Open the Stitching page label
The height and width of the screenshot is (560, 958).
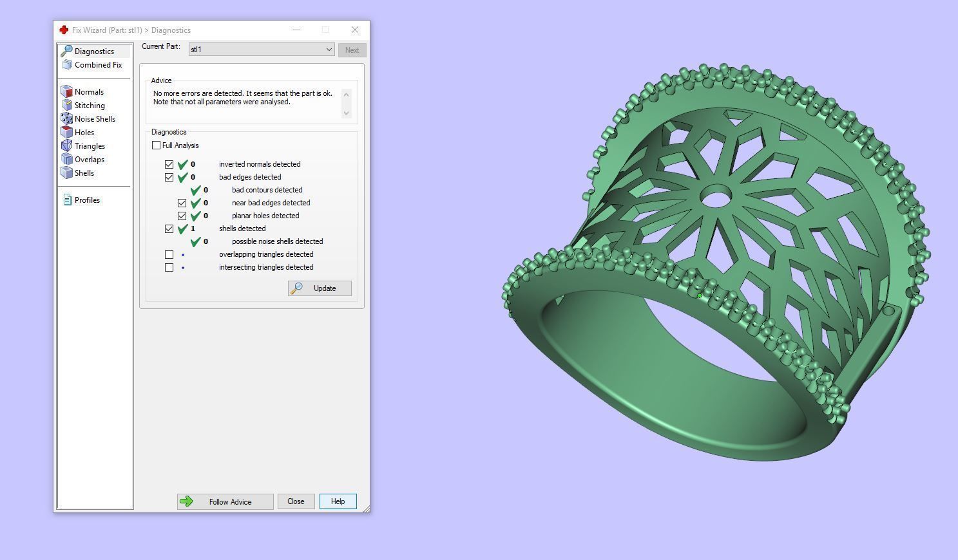pos(90,106)
